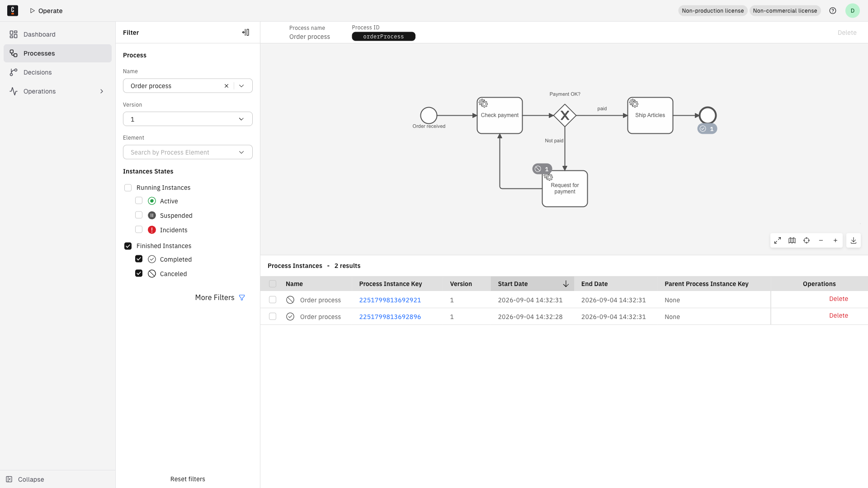
Task: Click the More Filters funnel icon
Action: click(x=242, y=298)
